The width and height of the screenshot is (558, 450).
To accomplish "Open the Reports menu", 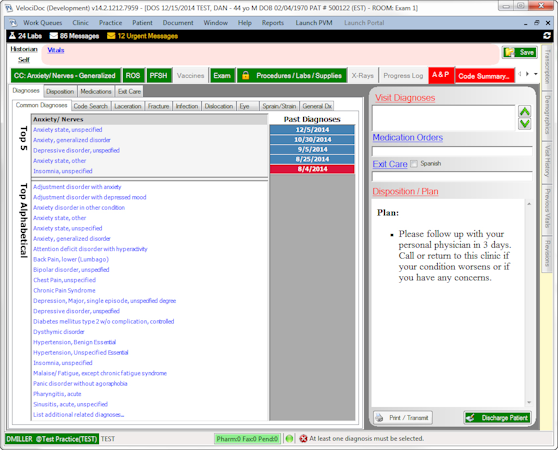I will click(x=273, y=23).
